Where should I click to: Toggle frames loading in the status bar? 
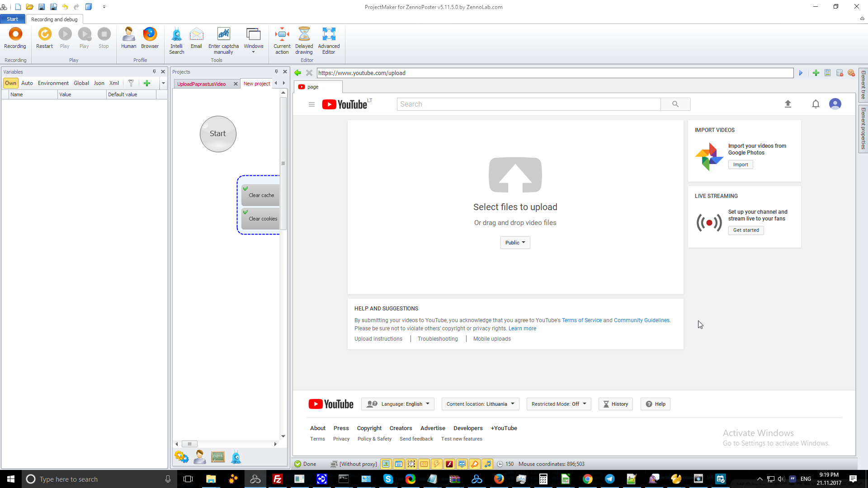click(411, 464)
